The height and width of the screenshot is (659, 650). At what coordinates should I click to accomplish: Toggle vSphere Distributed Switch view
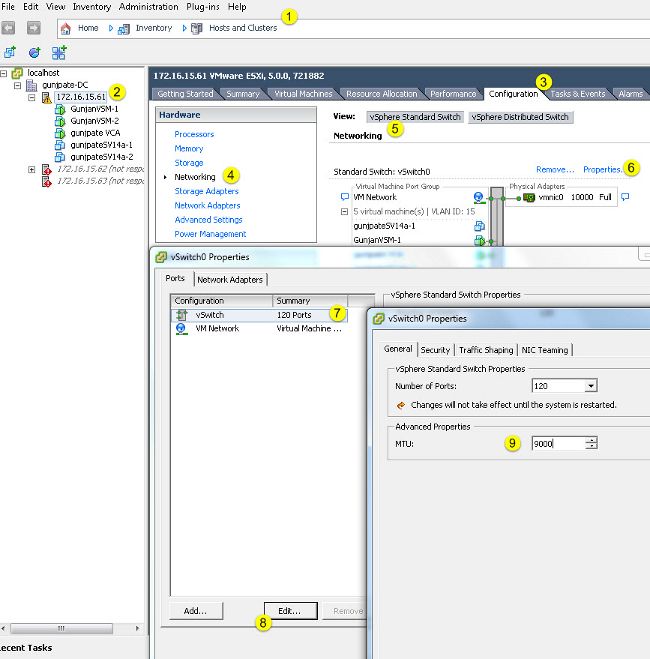click(520, 117)
